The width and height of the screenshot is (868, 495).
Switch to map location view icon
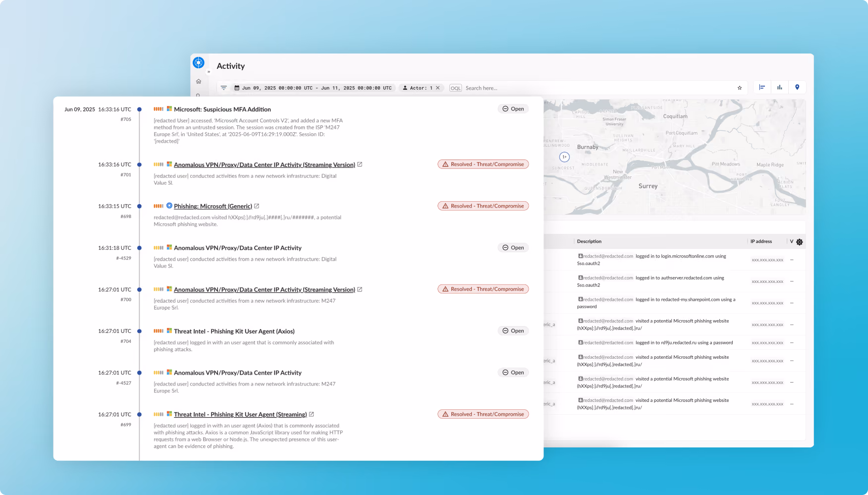tap(797, 87)
